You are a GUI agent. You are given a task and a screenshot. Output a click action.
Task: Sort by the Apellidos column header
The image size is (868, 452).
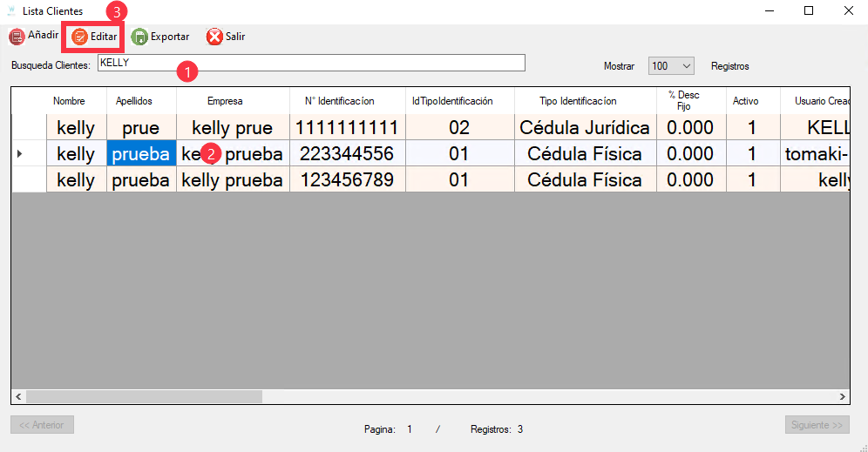tap(134, 101)
